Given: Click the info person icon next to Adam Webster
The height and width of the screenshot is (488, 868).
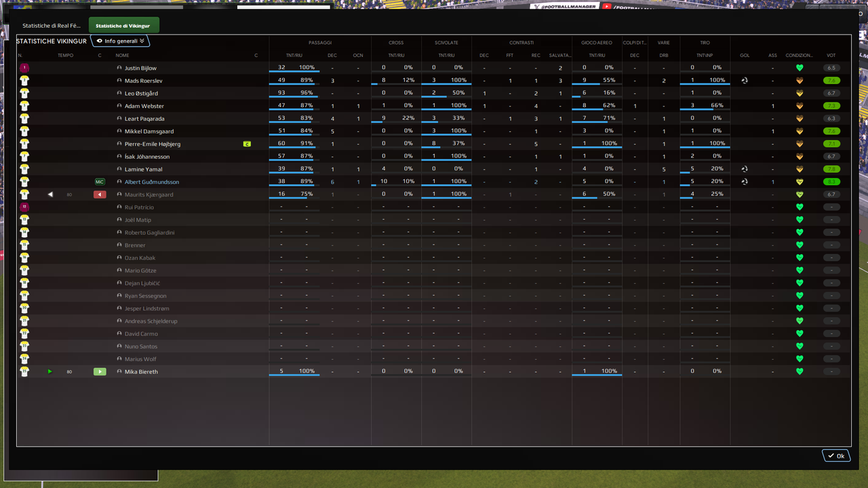Looking at the screenshot, I should 119,106.
